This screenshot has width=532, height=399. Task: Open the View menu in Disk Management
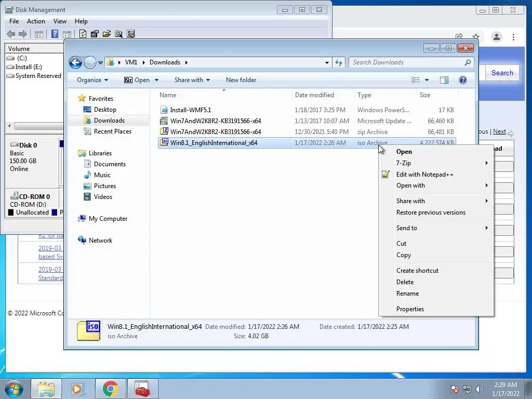point(60,21)
